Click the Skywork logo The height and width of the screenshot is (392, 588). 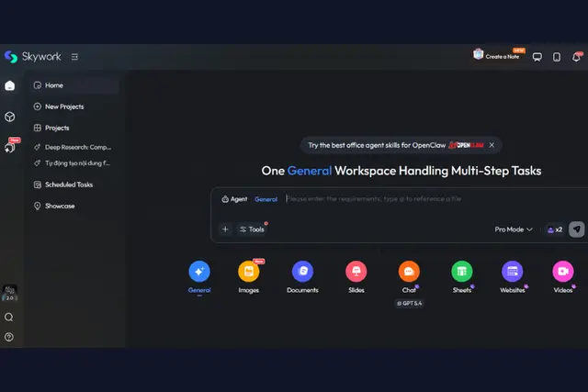tap(33, 57)
